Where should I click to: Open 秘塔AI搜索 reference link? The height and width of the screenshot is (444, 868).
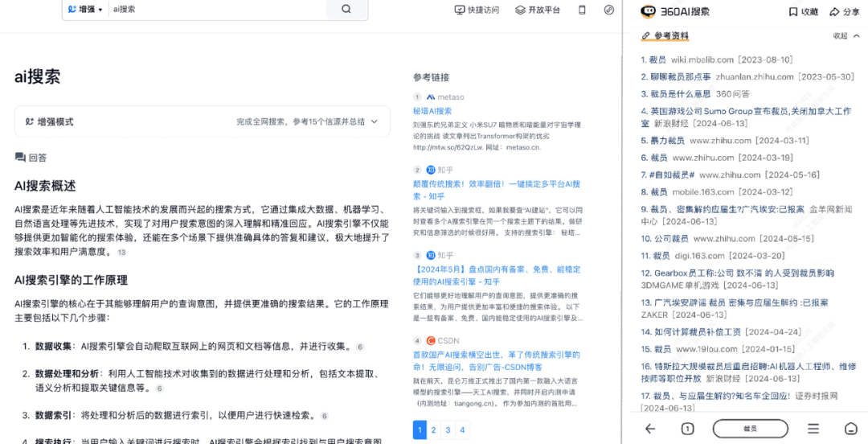pyautogui.click(x=432, y=111)
